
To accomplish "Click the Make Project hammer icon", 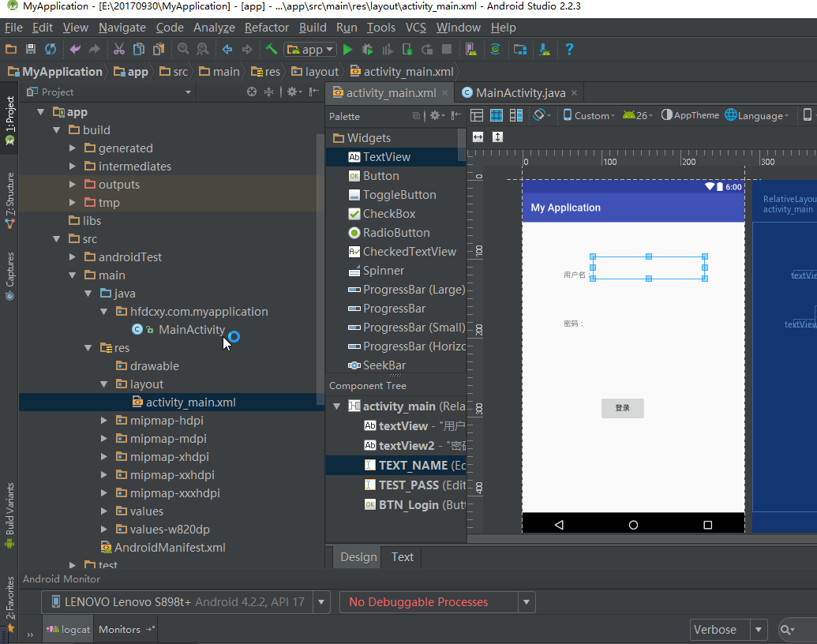I will 271,50.
